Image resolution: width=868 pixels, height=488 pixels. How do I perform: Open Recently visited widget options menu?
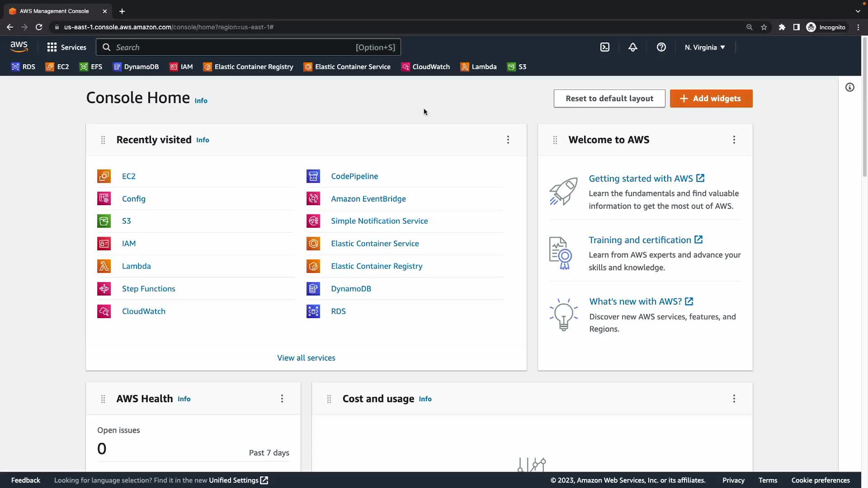point(508,140)
